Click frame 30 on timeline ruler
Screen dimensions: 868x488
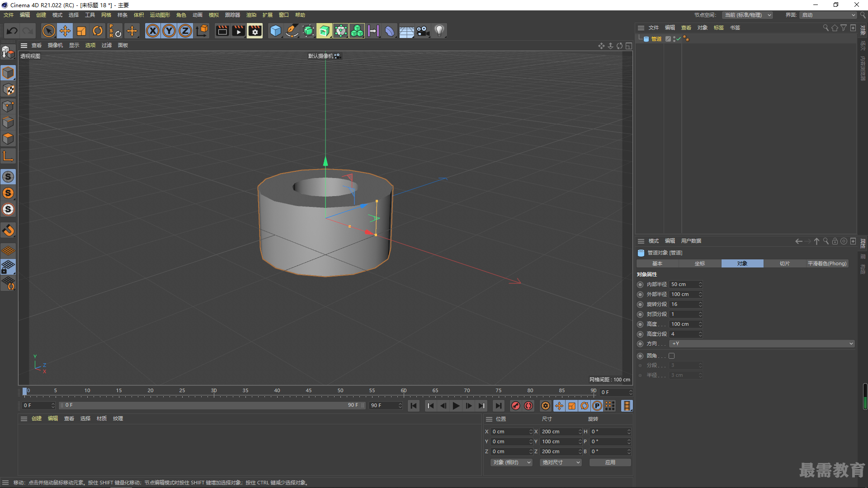pyautogui.click(x=214, y=391)
